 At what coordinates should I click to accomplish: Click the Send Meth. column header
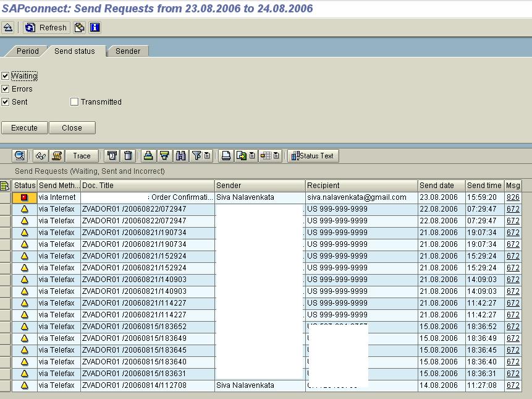(x=59, y=186)
